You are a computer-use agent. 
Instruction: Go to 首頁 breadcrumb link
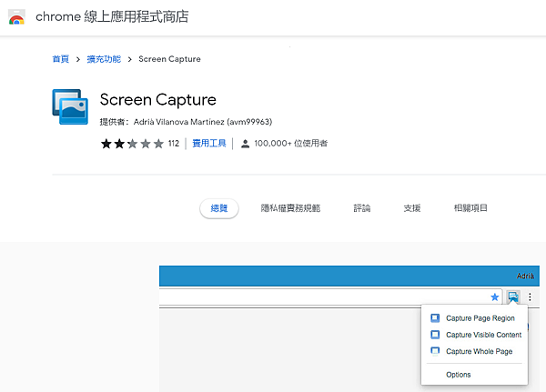[x=61, y=59]
